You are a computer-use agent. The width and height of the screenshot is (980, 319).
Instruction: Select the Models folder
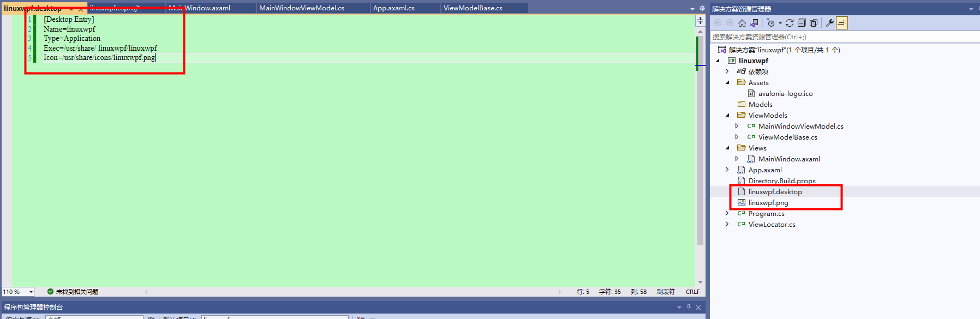click(760, 104)
